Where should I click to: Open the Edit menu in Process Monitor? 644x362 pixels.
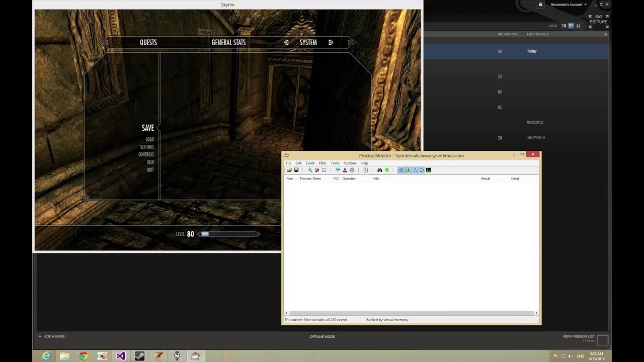coord(298,163)
